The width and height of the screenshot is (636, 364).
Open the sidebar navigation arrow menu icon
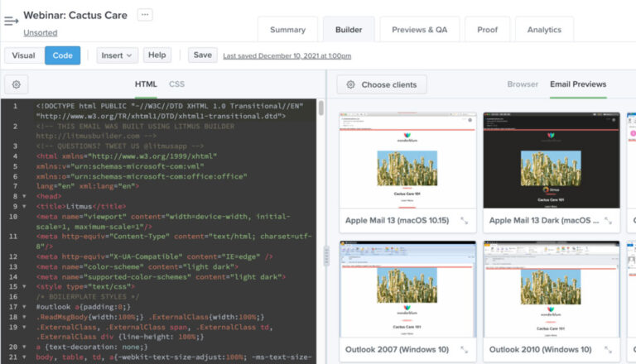tap(12, 20)
